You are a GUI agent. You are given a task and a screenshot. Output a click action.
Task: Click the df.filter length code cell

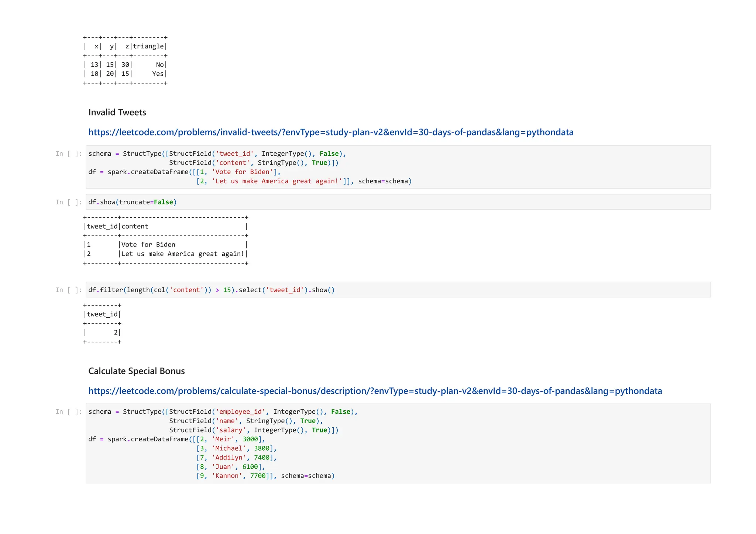(x=398, y=290)
